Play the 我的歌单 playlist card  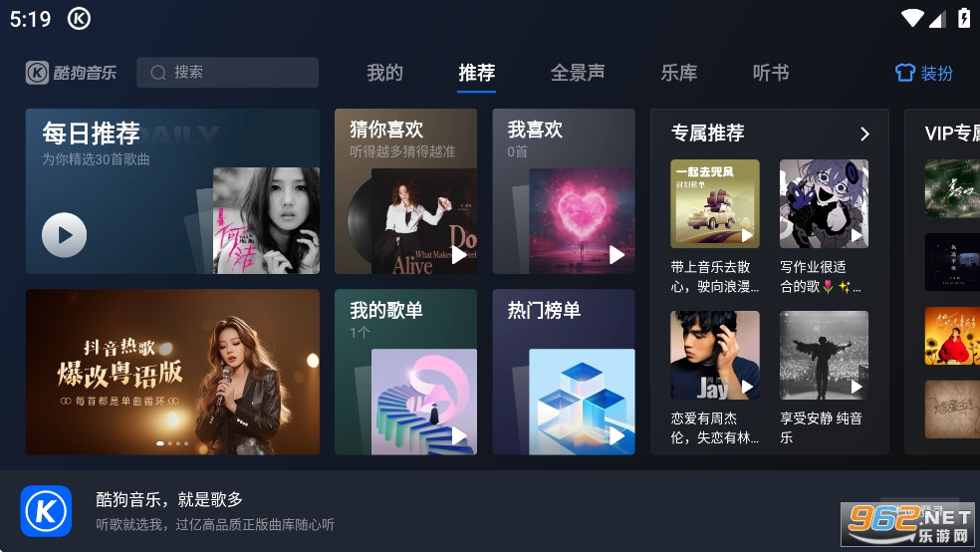(x=459, y=435)
